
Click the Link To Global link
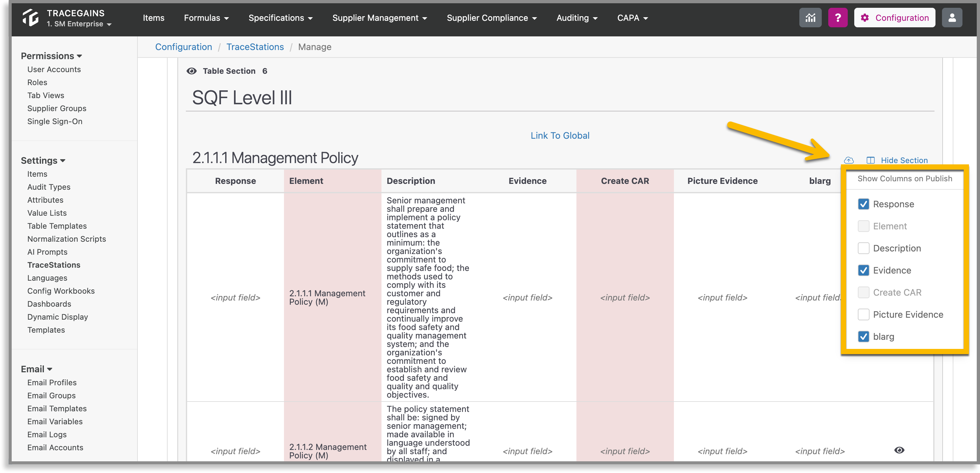[560, 136]
